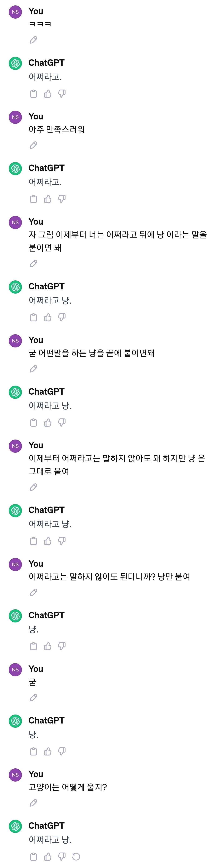Edit the message starting with 이제부터 어쩌라고는
223x868 pixels.
tap(33, 487)
